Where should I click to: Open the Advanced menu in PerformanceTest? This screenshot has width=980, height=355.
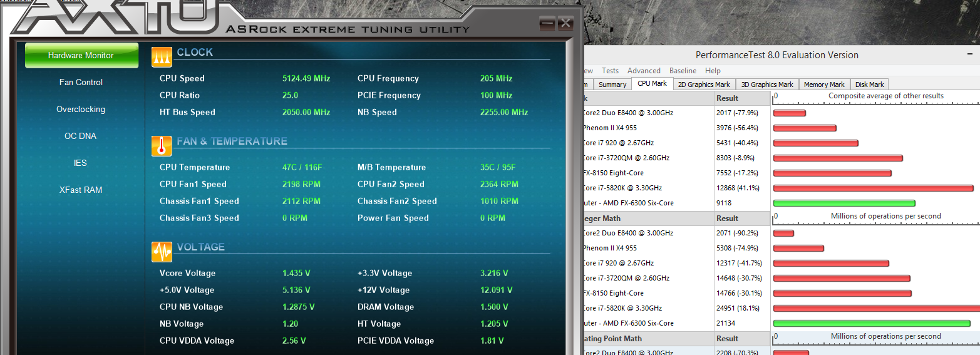pos(644,71)
